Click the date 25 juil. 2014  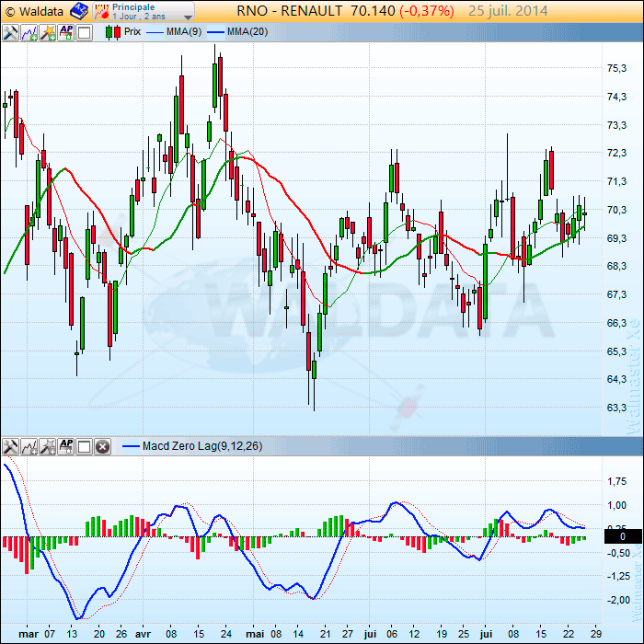coord(508,11)
